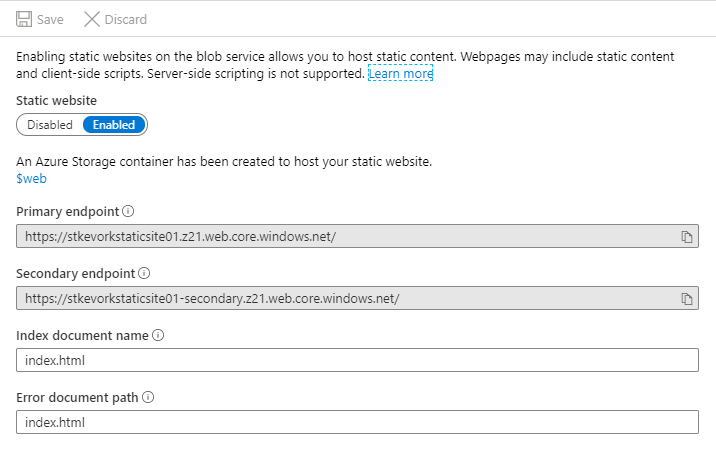Show info tooltip for Secondary endpoint
This screenshot has width=716, height=454.
(144, 273)
